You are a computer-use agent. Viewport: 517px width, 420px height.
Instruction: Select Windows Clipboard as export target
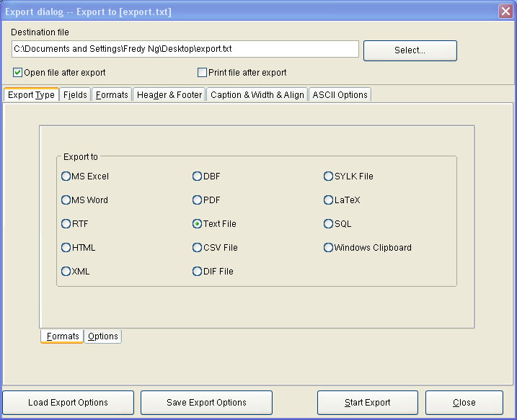329,248
